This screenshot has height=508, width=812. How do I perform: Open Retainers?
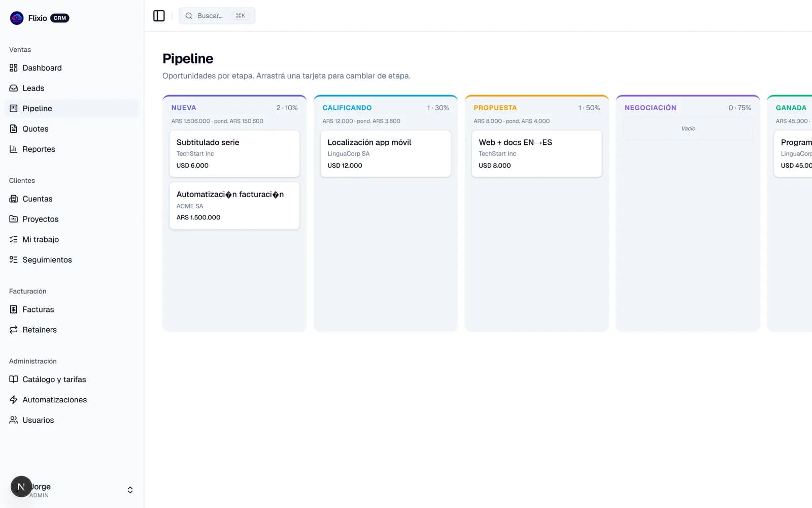click(72, 330)
